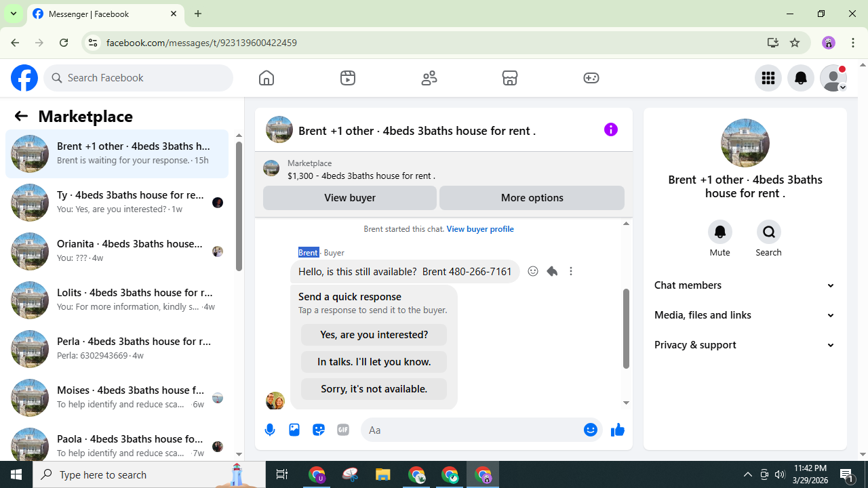Open the browser tab search dropdown
Viewport: 868px width, 488px height.
[14, 14]
